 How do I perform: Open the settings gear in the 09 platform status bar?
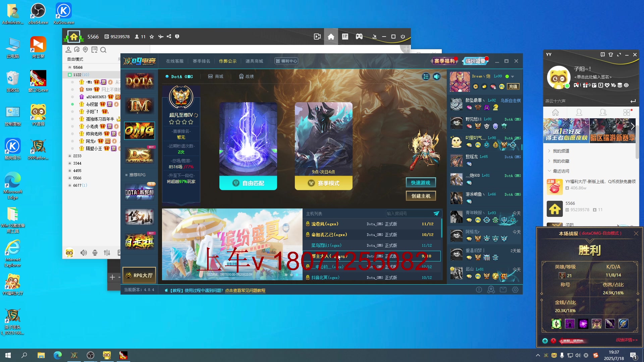pyautogui.click(x=515, y=290)
